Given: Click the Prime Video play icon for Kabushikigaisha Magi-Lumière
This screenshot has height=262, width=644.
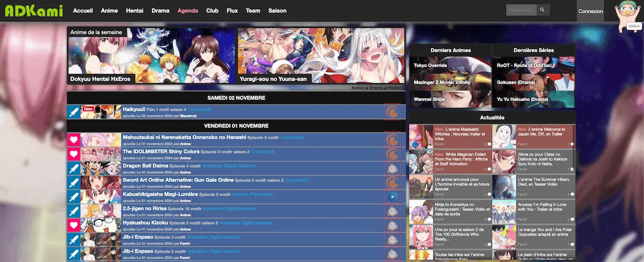Looking at the screenshot, I should [392, 197].
